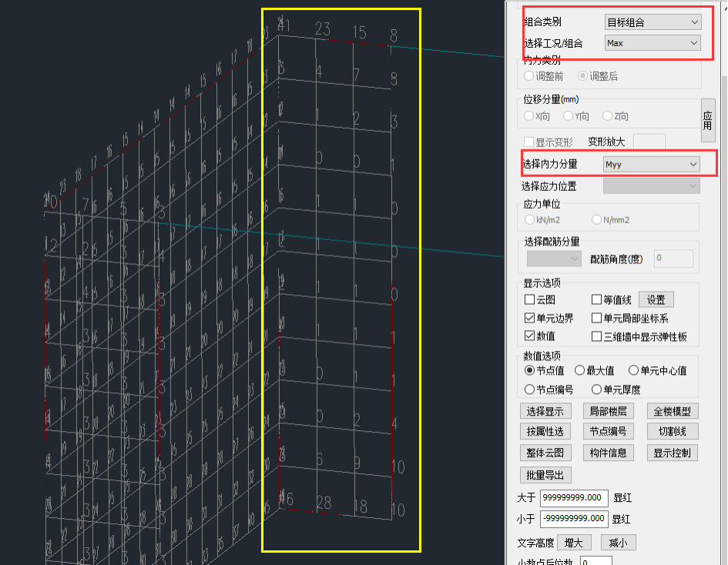The width and height of the screenshot is (728, 565).
Task: Select the kN/m2 stress unit radio
Action: tap(529, 220)
